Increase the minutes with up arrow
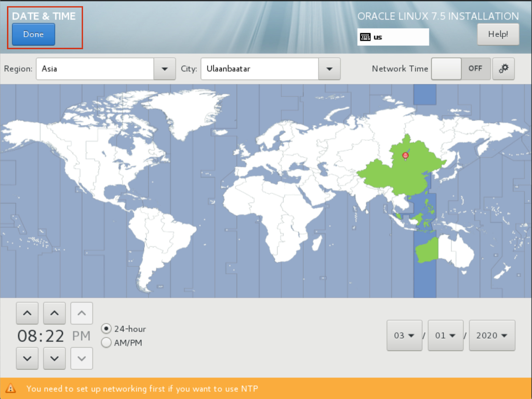The width and height of the screenshot is (532, 399). pyautogui.click(x=55, y=313)
